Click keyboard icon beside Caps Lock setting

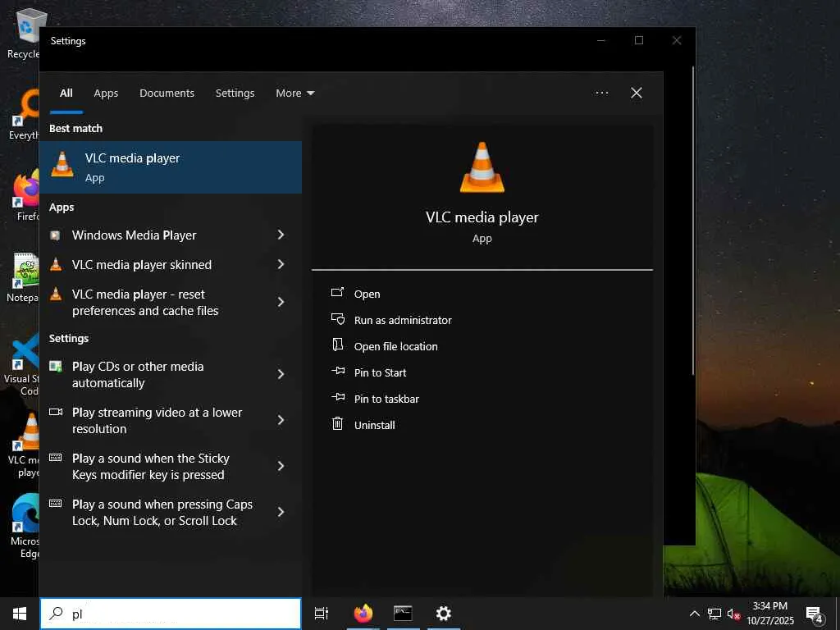pyautogui.click(x=56, y=504)
